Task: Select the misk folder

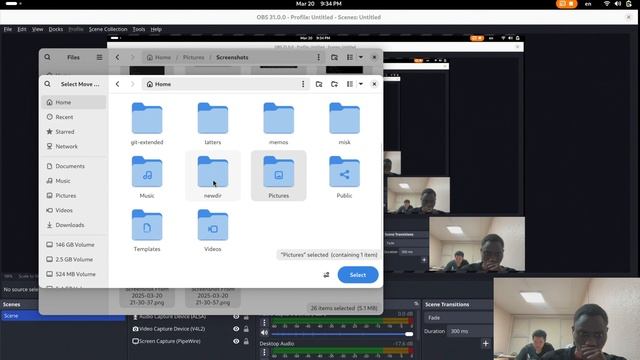Action: [344, 123]
